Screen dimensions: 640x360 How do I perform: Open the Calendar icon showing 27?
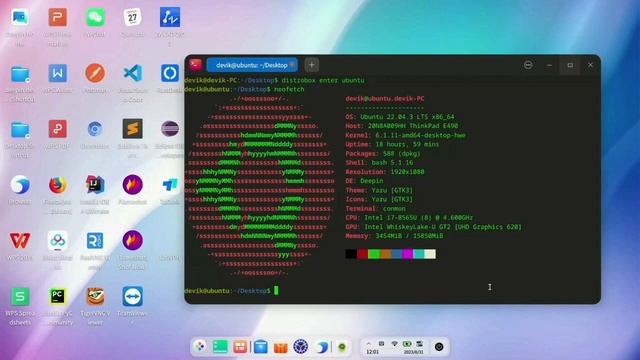point(133,17)
